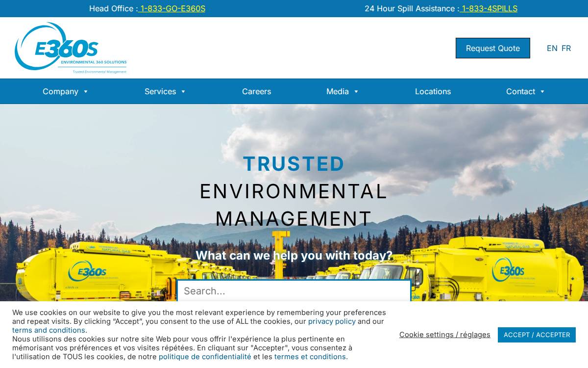Expand the Company menu dropdown arrow

86,92
